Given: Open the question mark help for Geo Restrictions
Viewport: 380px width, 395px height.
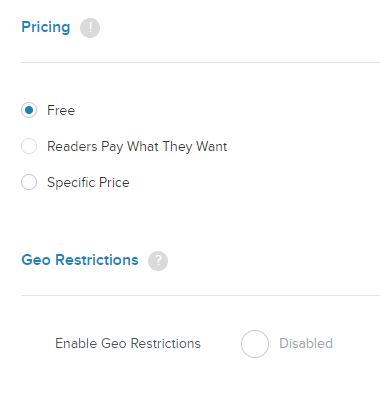Looking at the screenshot, I should click(x=158, y=261).
